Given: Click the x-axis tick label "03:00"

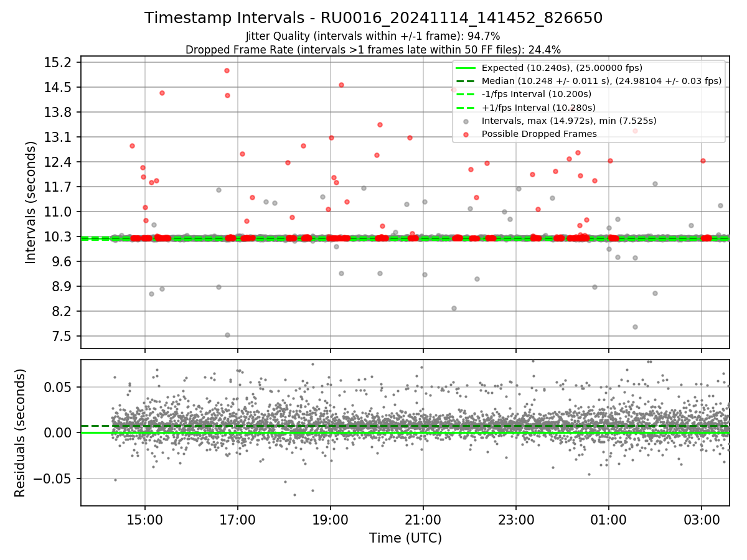Looking at the screenshot, I should 702,521.
